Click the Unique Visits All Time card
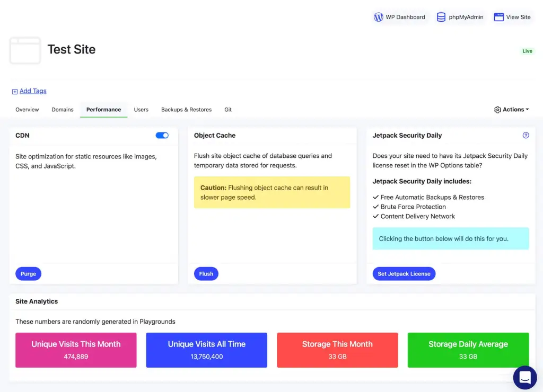Image resolution: width=543 pixels, height=392 pixels. [206, 350]
